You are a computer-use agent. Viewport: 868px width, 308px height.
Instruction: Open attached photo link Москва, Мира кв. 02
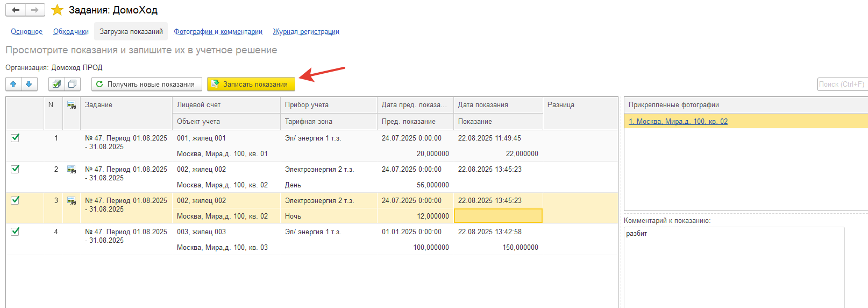(678, 122)
